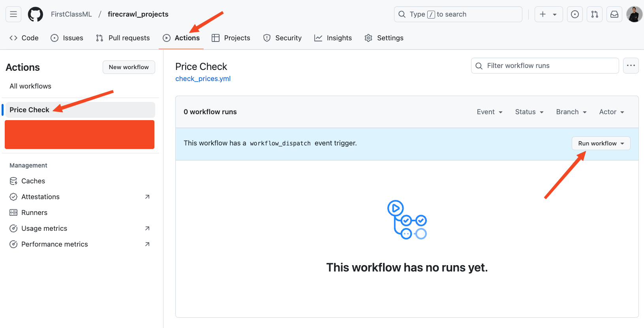The width and height of the screenshot is (644, 328).
Task: Open the notifications inbox icon
Action: pos(614,14)
